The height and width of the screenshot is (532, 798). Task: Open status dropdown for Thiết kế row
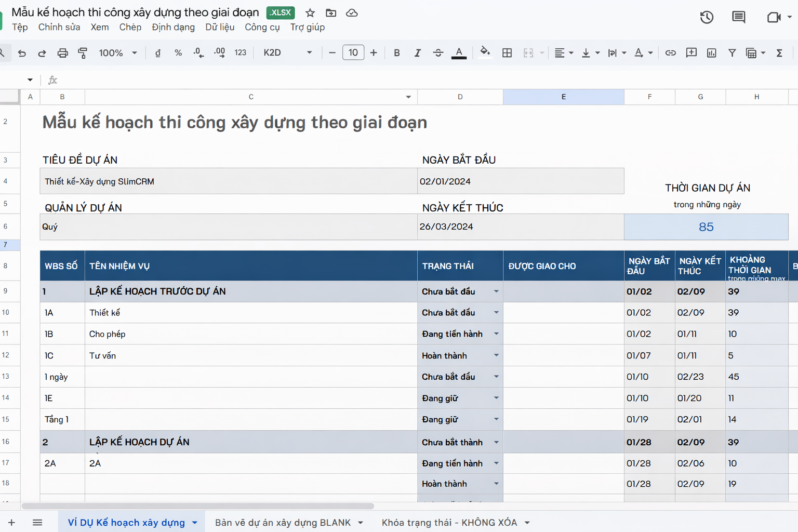pos(496,313)
